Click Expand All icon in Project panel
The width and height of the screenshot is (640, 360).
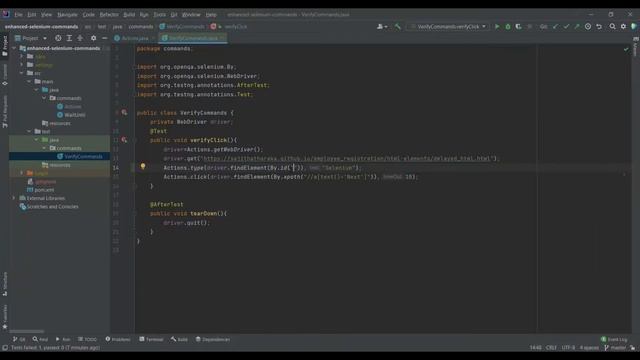pos(69,38)
